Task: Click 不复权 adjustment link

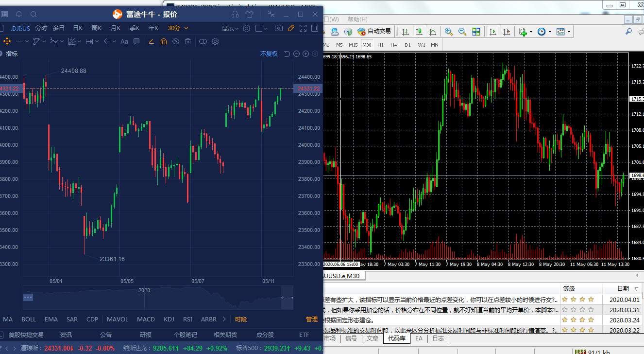Action: pyautogui.click(x=269, y=53)
